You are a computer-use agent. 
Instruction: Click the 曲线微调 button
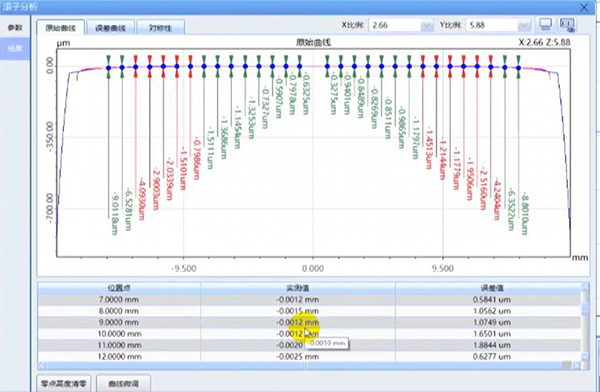pyautogui.click(x=123, y=383)
